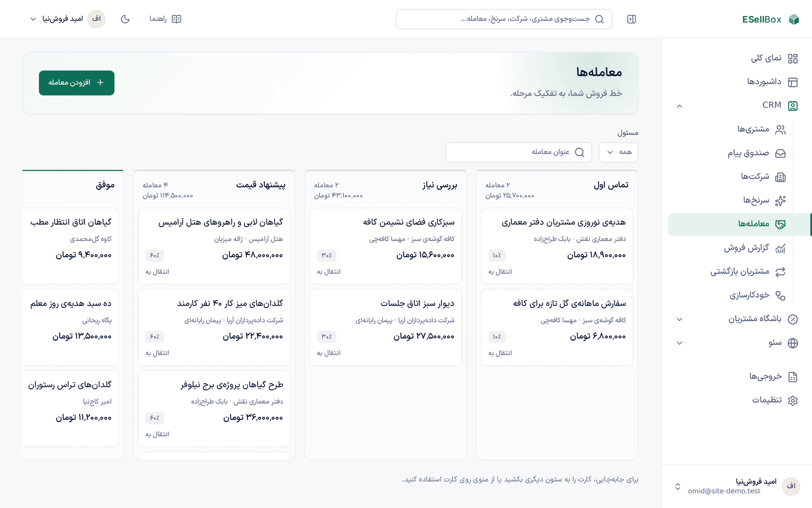This screenshot has width=812, height=508.
Task: Open deal سبزکاری فضای نشیمن کافه
Action: pos(409,222)
